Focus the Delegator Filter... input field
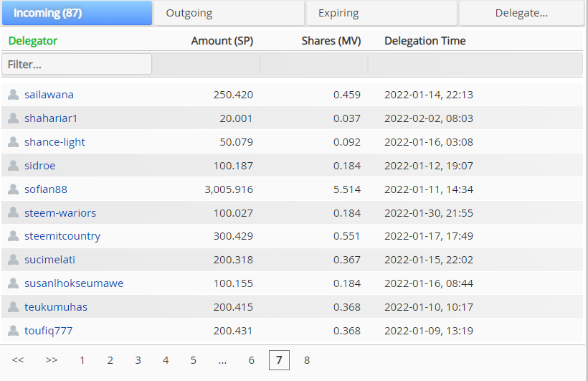The image size is (588, 381). pos(77,64)
